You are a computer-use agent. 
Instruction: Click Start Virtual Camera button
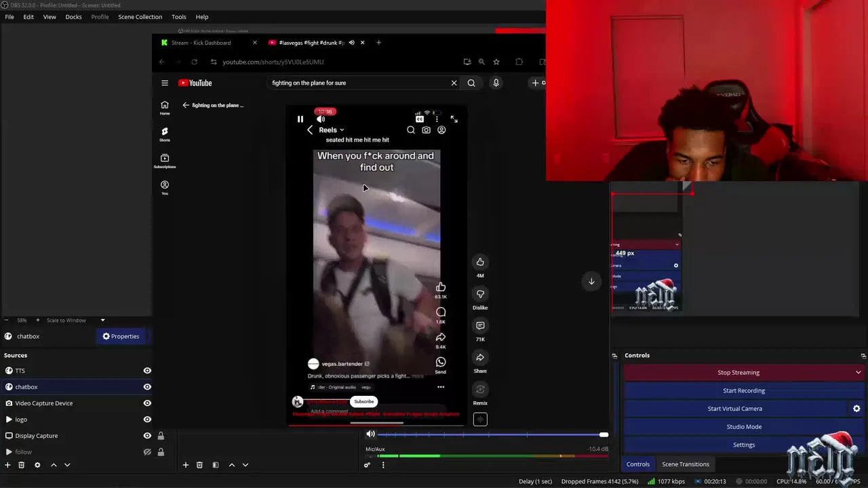tap(735, 409)
